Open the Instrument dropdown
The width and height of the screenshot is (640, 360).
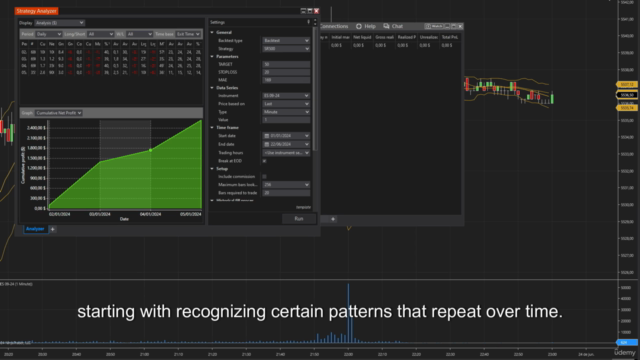click(x=286, y=96)
